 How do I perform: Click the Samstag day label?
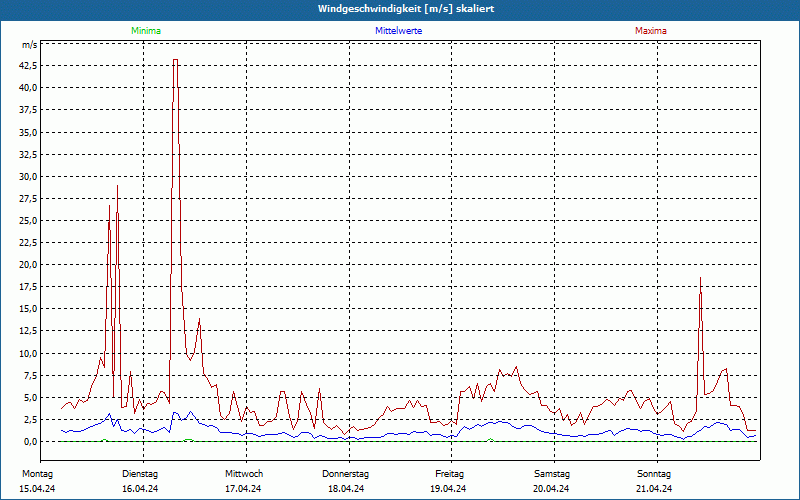(552, 474)
